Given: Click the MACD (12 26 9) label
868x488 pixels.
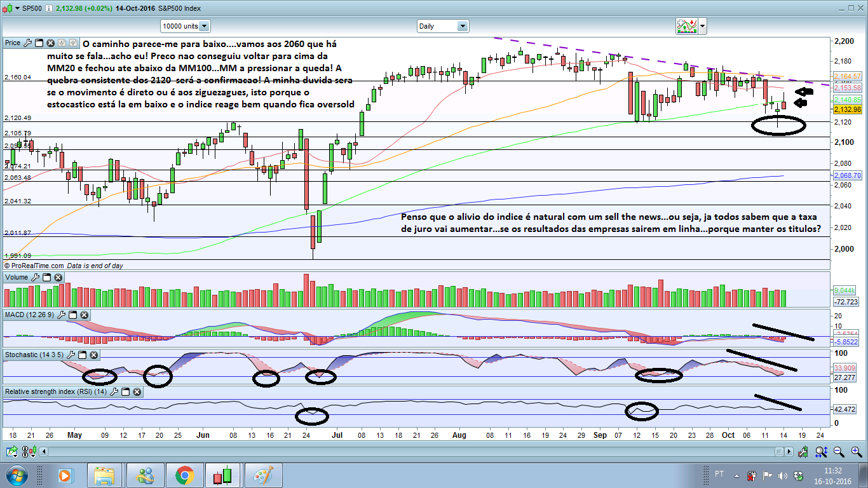Looking at the screenshot, I should 30,315.
